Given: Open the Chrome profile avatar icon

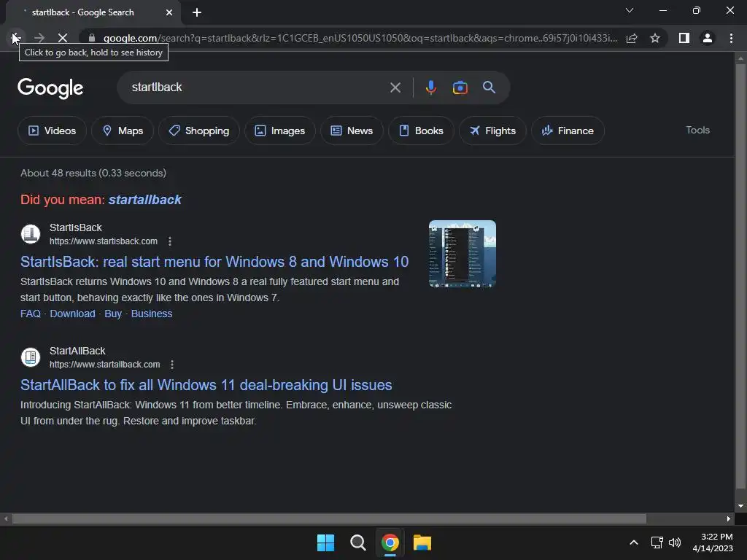Looking at the screenshot, I should point(708,38).
